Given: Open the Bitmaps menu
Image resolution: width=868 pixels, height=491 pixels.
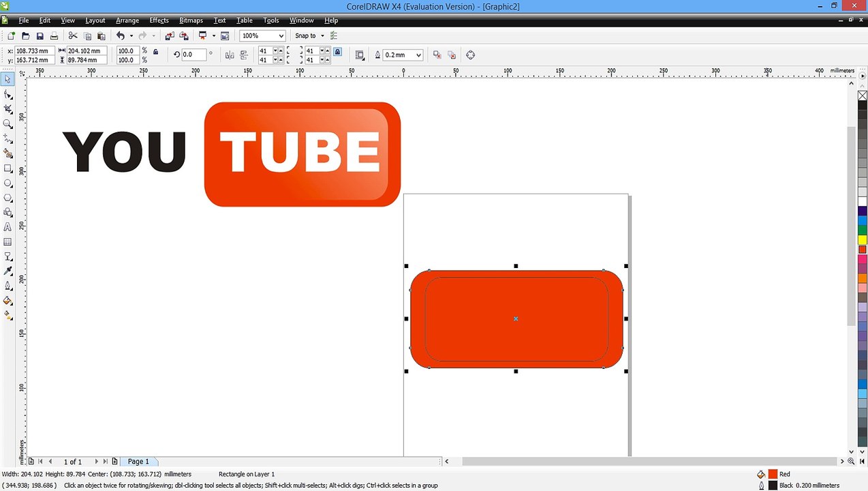Looking at the screenshot, I should [x=191, y=20].
